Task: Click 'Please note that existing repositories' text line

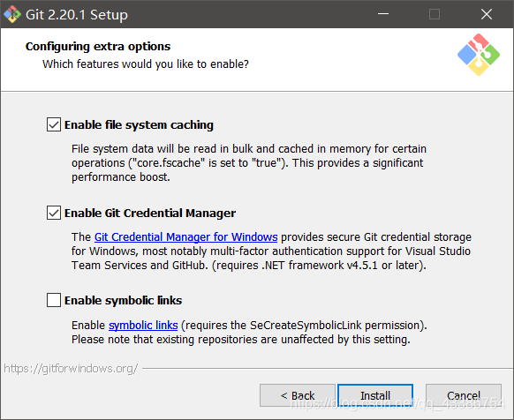Action: (241, 340)
